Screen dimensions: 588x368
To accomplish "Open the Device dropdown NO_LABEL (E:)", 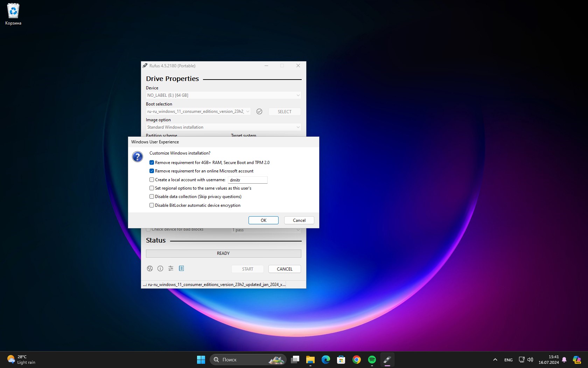I will [223, 95].
